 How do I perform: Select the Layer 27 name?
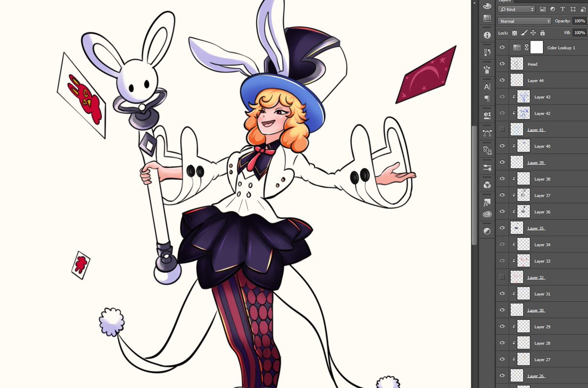tap(542, 360)
